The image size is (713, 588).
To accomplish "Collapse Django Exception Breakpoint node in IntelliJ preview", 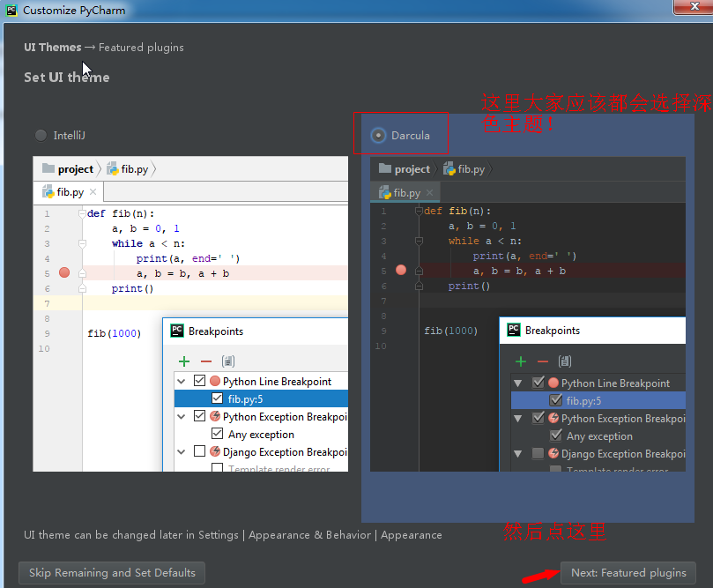I will pos(182,452).
